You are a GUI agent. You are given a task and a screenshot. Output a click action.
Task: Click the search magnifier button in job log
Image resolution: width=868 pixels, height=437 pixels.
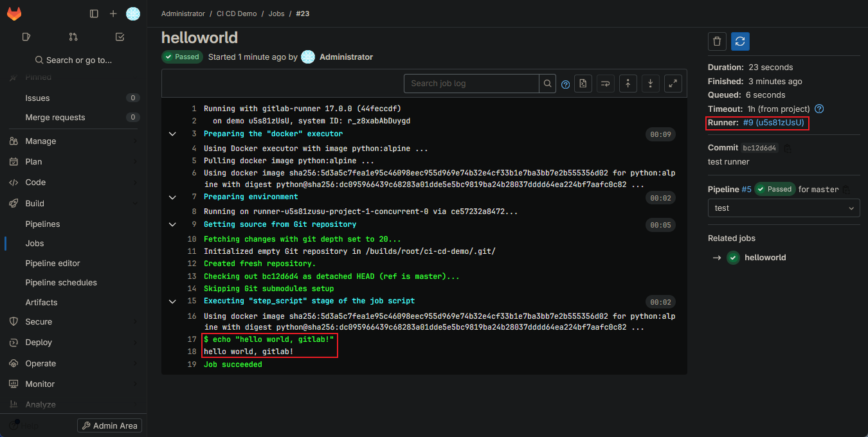tap(547, 84)
